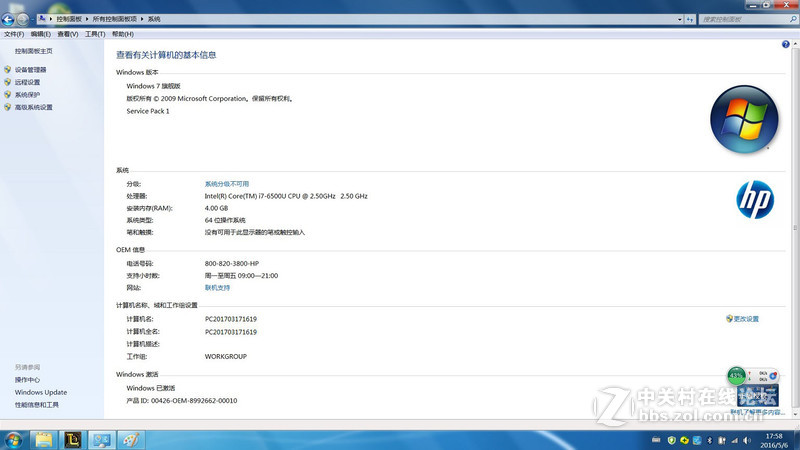The image size is (800, 450).
Task: Click scrollbar up arrow in content pane
Action: coord(795,45)
